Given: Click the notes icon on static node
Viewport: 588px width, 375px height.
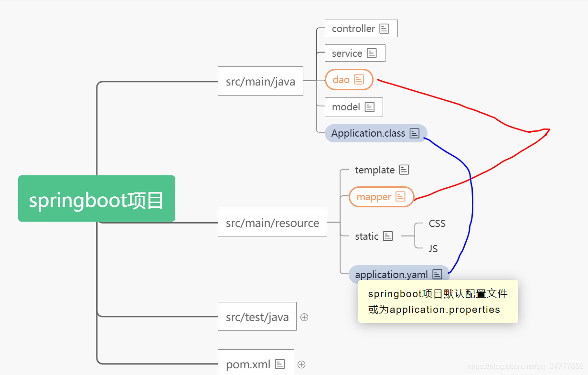Looking at the screenshot, I should pos(387,236).
